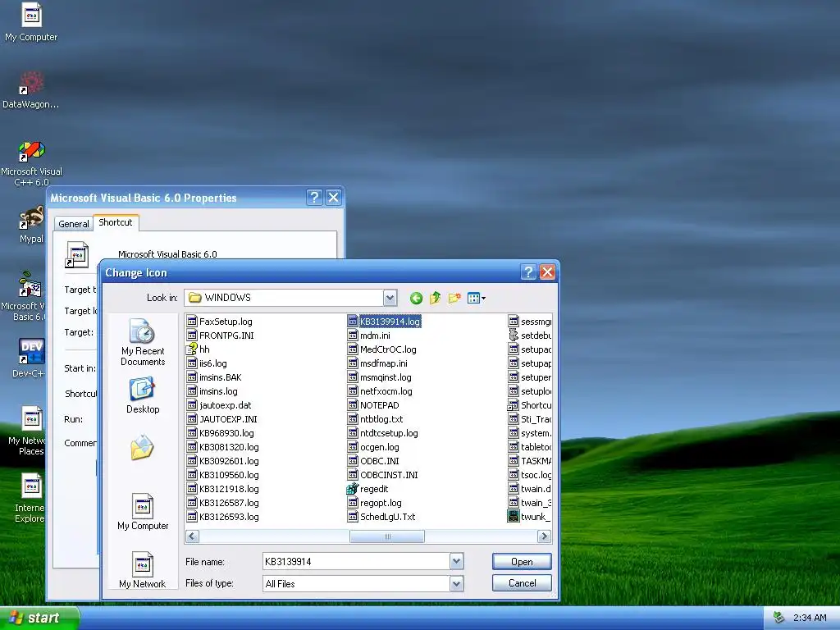Open the My Computer desktop icon
This screenshot has width=840, height=630.
tap(31, 22)
